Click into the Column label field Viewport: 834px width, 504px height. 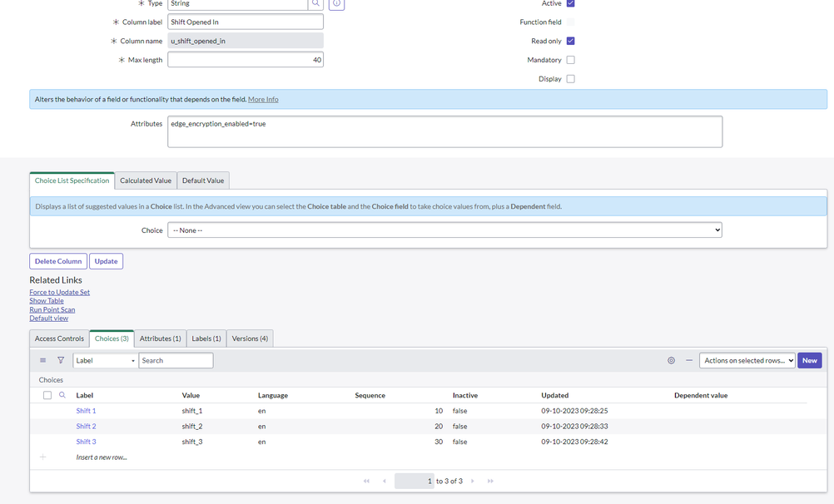coord(246,22)
